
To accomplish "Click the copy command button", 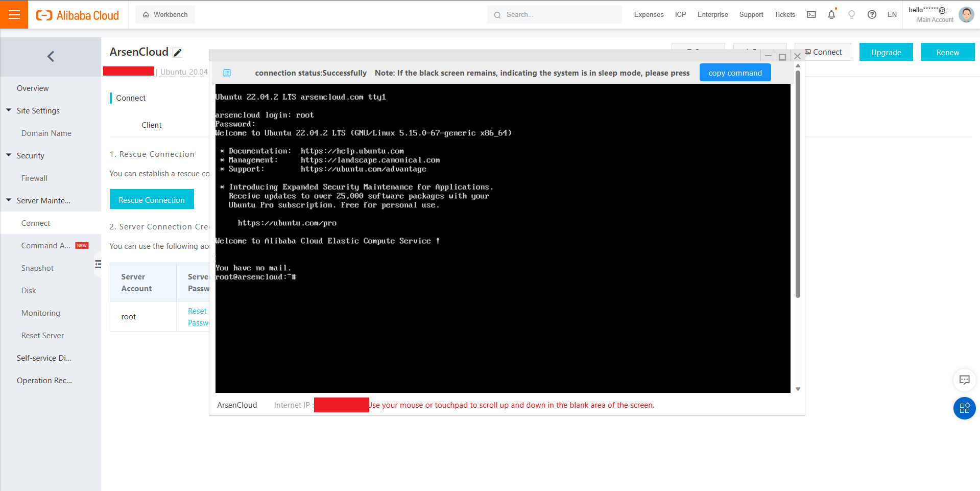I will click(735, 73).
